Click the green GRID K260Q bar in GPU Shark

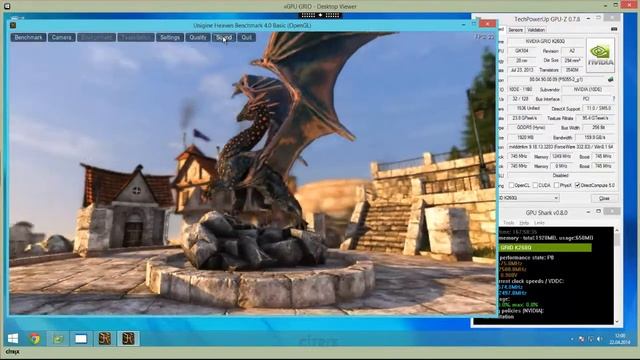click(545, 248)
